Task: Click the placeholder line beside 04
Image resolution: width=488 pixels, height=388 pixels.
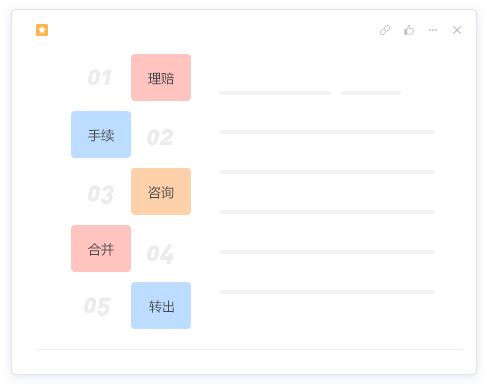Action: [x=327, y=252]
